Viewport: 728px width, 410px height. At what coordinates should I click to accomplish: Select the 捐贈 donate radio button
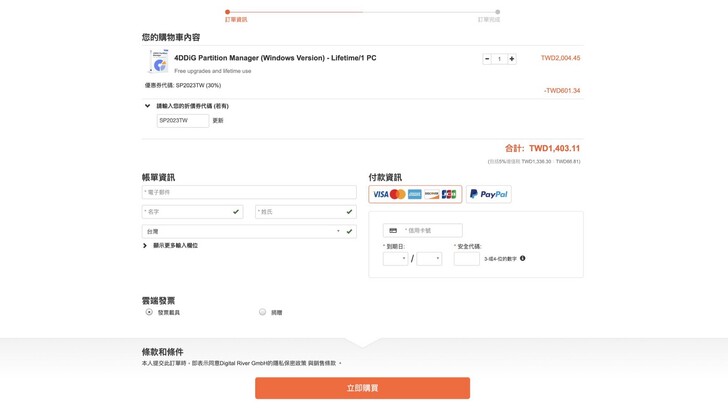pyautogui.click(x=262, y=312)
